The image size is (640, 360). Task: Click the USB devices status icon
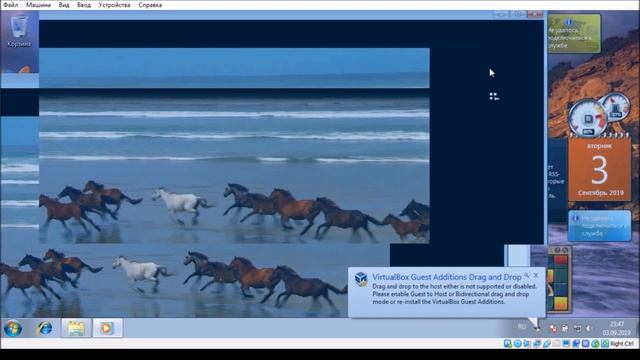[x=547, y=344]
